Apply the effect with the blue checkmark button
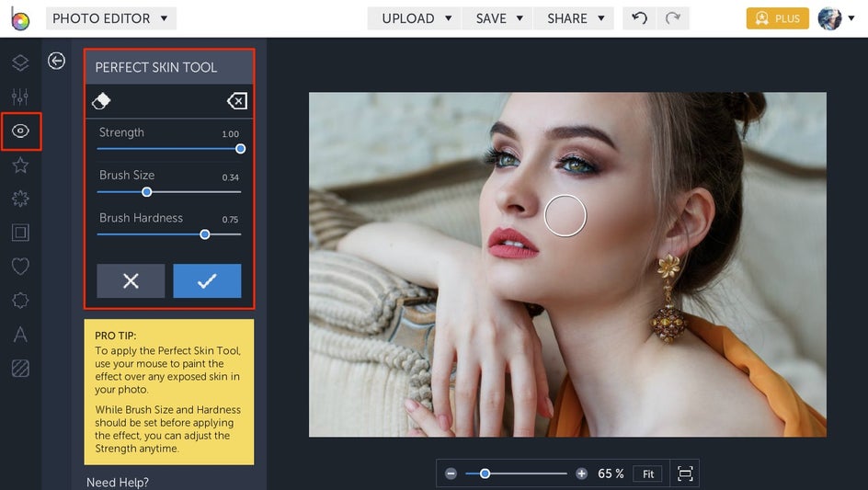The height and width of the screenshot is (490, 868). coord(207,281)
